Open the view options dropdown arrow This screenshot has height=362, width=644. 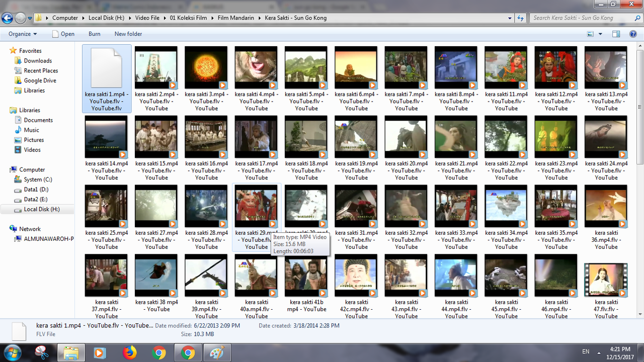(600, 34)
